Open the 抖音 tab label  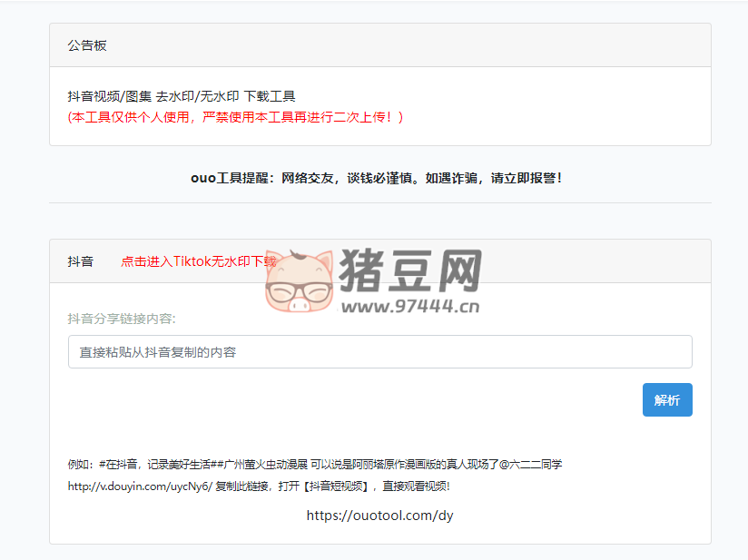[80, 261]
